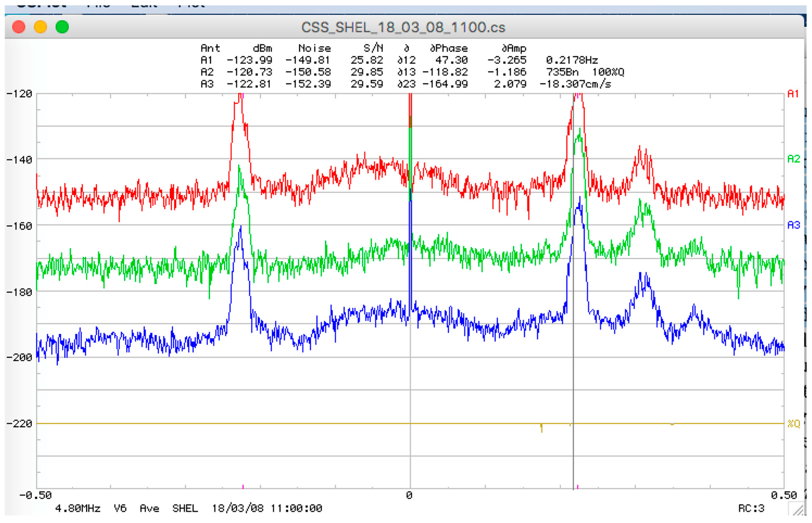
Task: Click the A2 dBm value -120.73
Action: pos(249,72)
